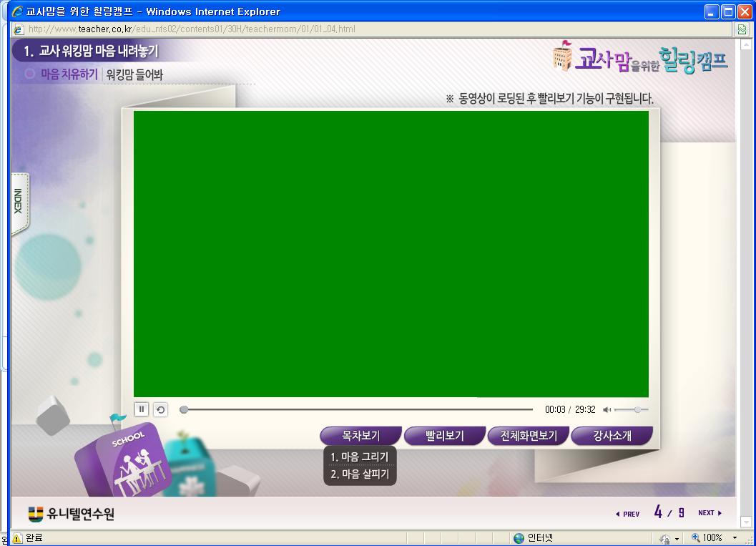Click the 유니텔연수원 logo
This screenshot has height=546, width=756.
(x=71, y=514)
